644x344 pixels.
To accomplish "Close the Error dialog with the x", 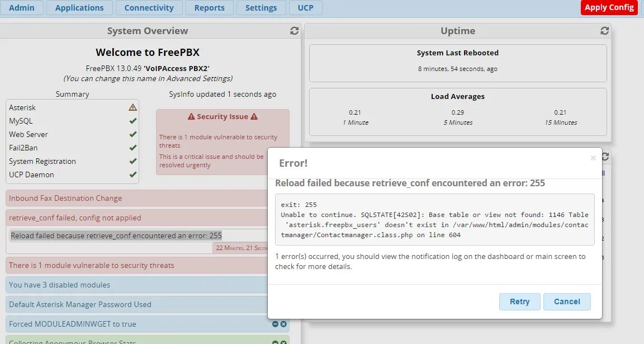I will [593, 158].
